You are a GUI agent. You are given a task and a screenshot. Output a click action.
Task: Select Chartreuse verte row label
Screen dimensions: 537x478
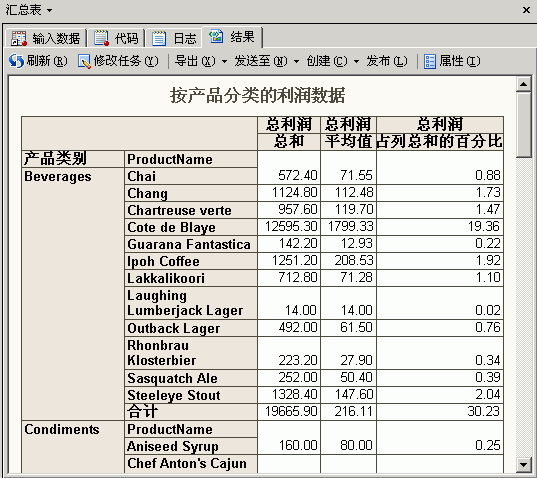[191, 210]
